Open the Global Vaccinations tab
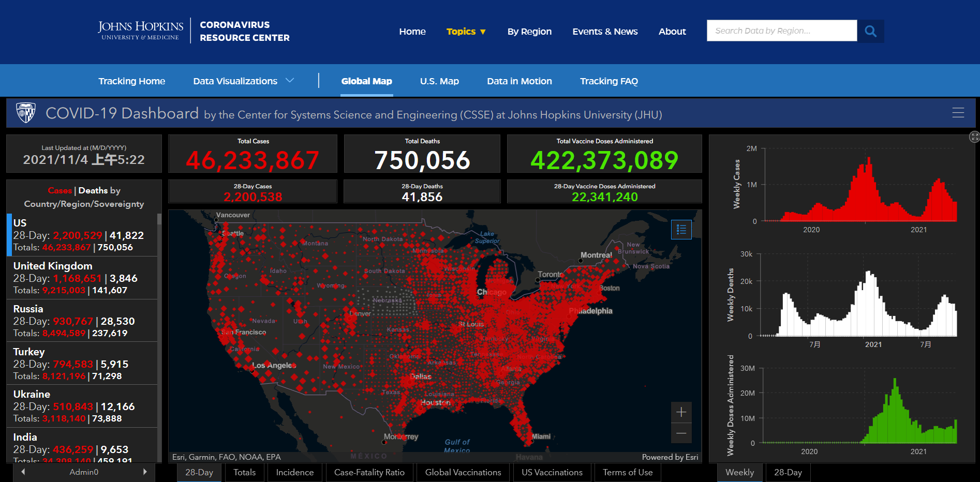 pos(463,472)
